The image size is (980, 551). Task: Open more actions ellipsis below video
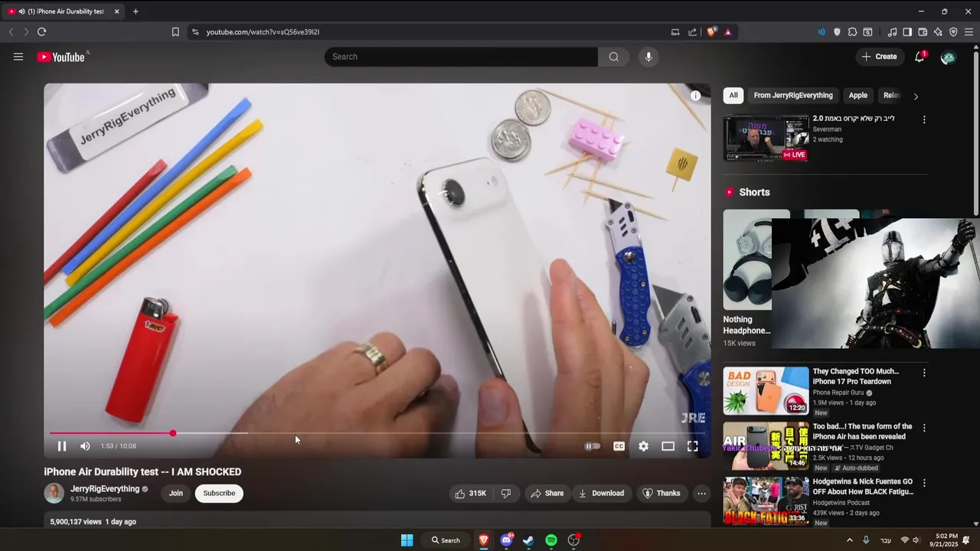click(701, 494)
